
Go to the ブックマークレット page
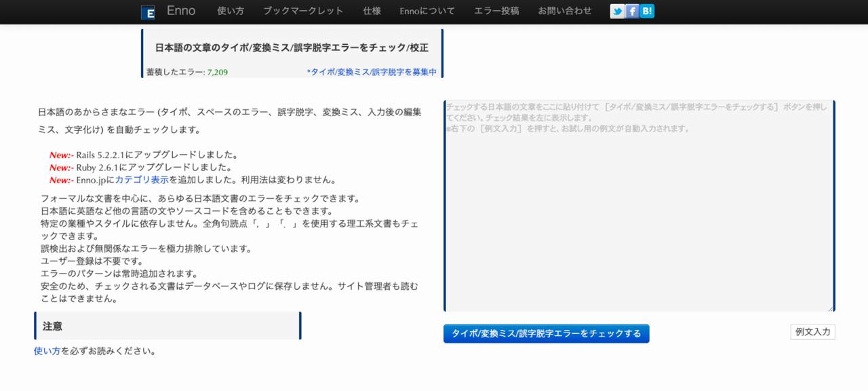pos(303,11)
